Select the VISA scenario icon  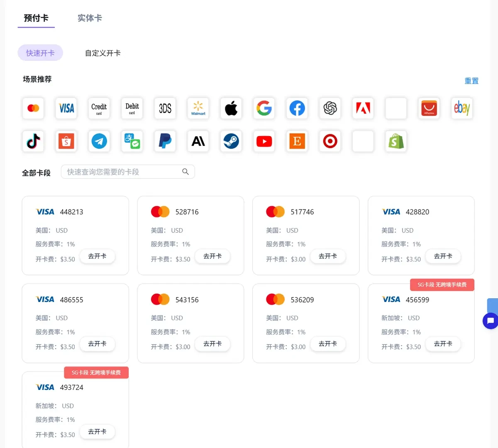(66, 108)
